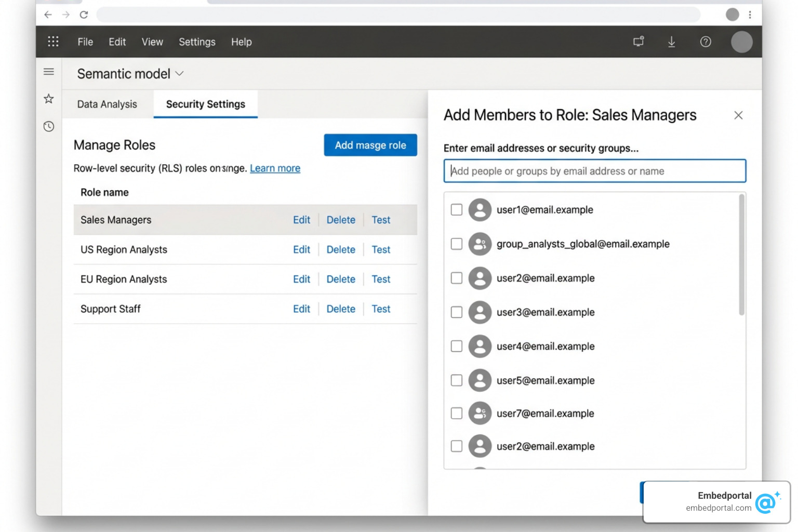Open the Help menu
Viewport: 798px width, 532px height.
click(242, 42)
